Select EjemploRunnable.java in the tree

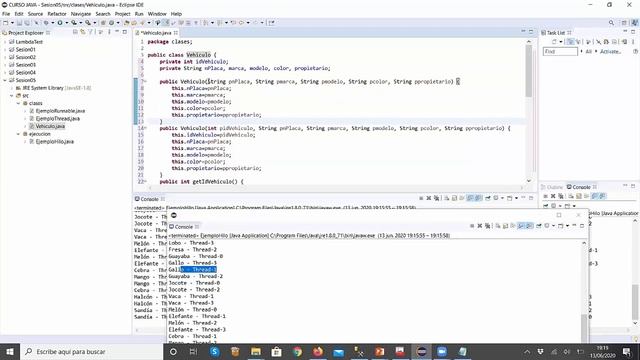(x=60, y=111)
